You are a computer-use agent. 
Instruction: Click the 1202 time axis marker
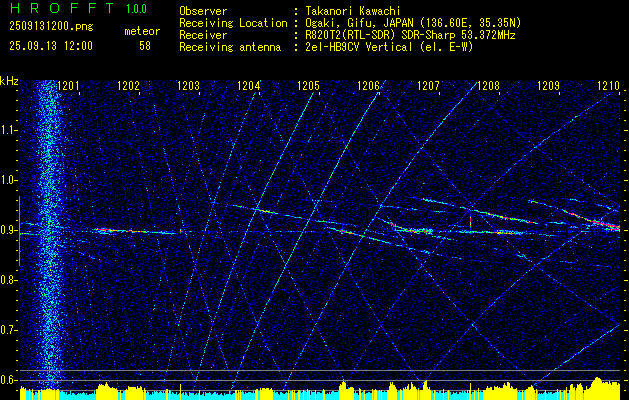(x=128, y=85)
